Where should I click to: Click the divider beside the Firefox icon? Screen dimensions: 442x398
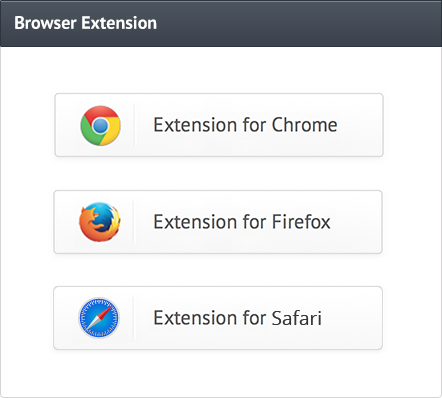[134, 222]
